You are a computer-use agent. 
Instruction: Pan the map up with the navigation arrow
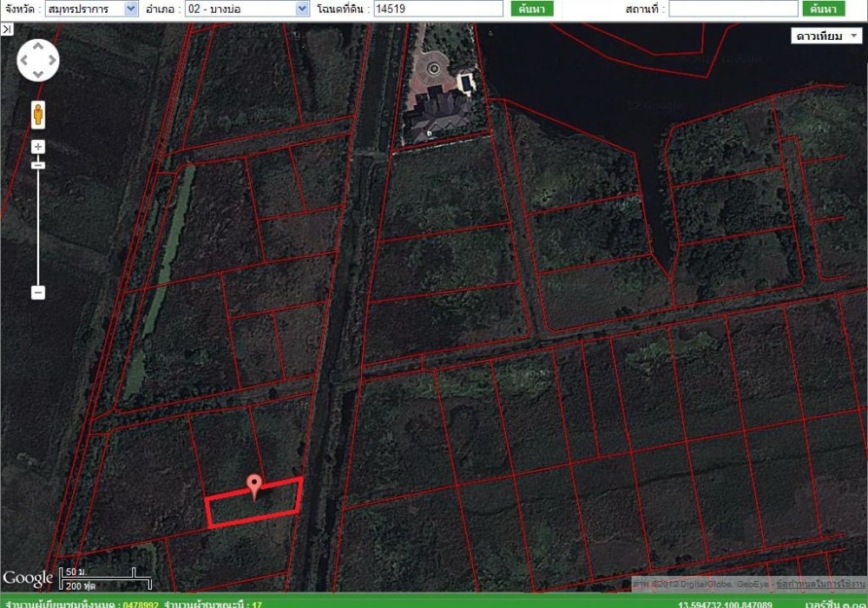[x=37, y=46]
